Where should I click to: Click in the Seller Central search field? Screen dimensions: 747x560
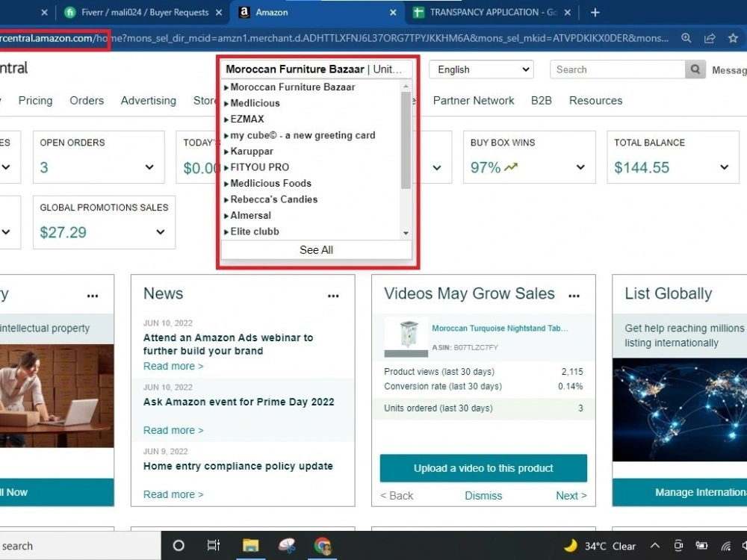(618, 69)
